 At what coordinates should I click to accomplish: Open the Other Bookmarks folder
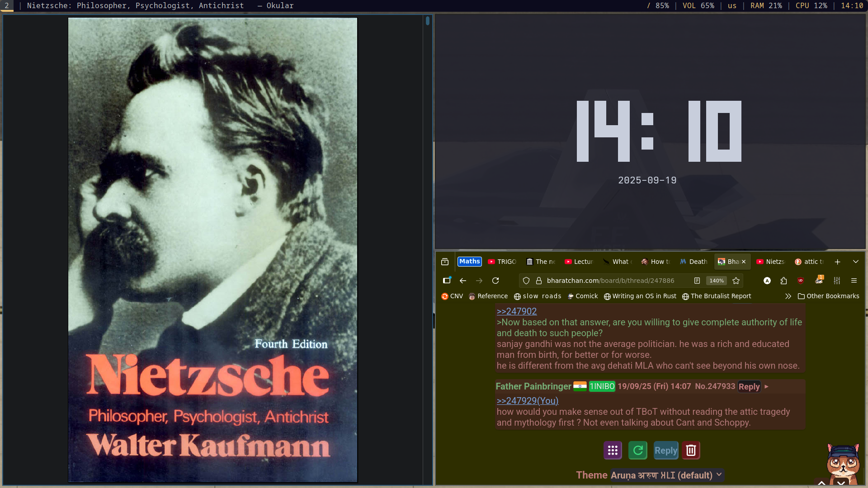[829, 296]
